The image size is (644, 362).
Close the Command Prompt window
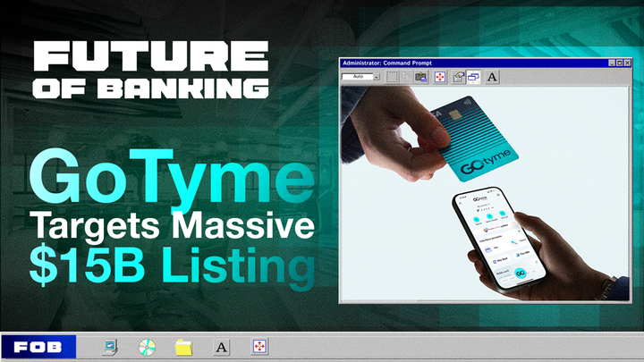627,63
